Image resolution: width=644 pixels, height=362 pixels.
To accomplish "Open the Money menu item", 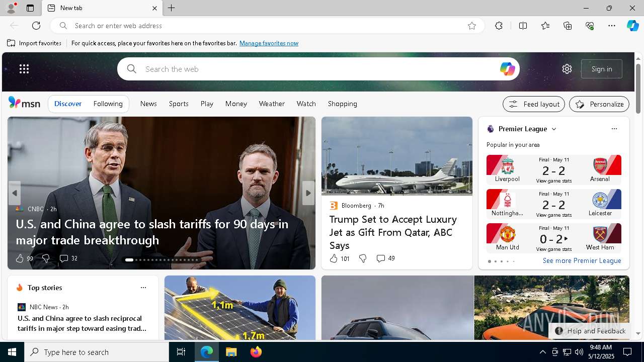I will pyautogui.click(x=236, y=104).
